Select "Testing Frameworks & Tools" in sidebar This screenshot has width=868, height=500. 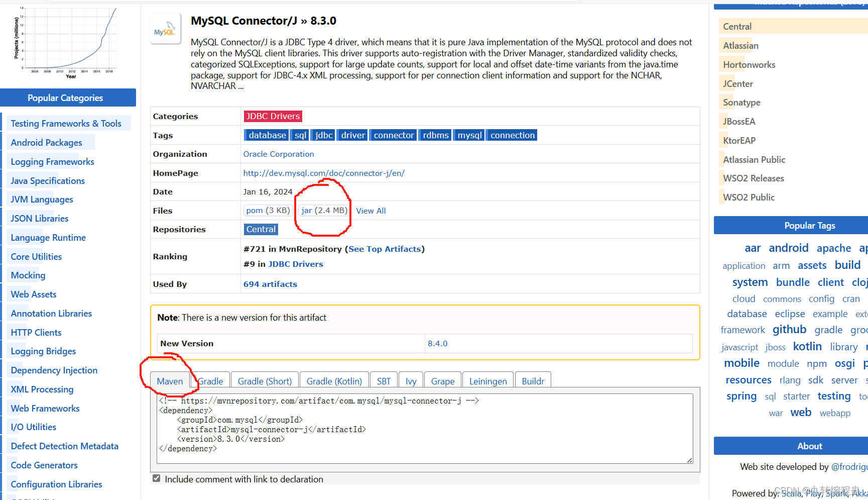pos(66,123)
